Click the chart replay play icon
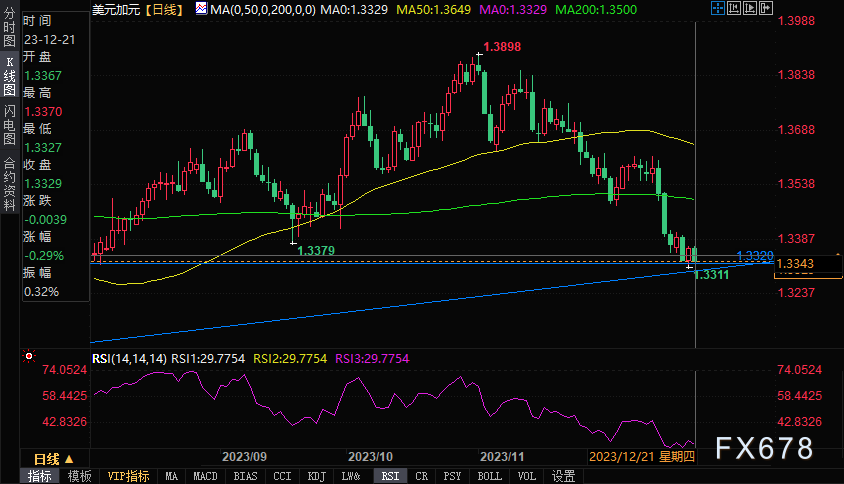The height and width of the screenshot is (484, 844). [x=750, y=8]
